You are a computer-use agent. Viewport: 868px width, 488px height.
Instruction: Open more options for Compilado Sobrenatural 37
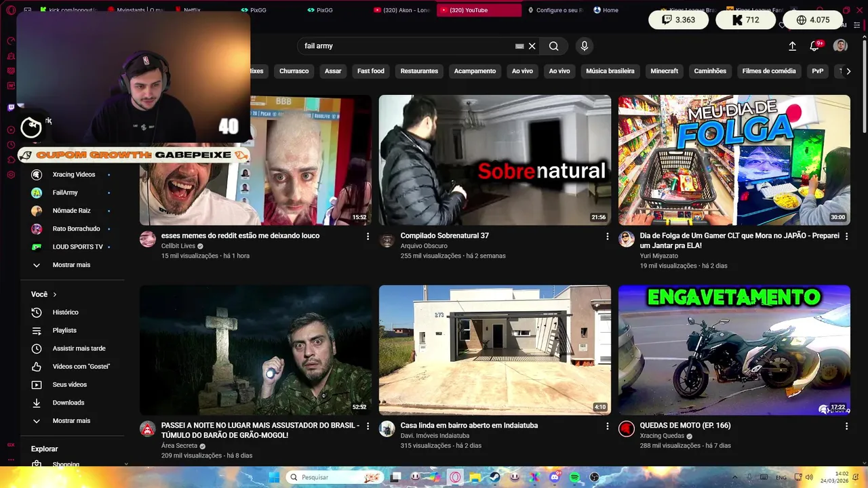[608, 237]
